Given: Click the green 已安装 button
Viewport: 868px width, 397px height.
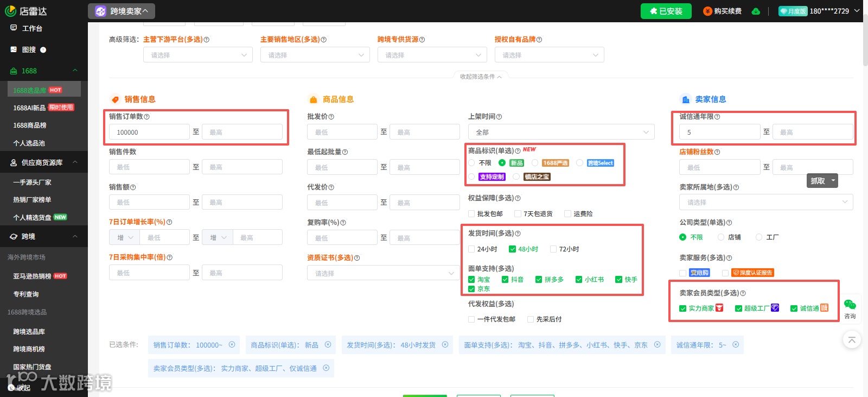Looking at the screenshot, I should 666,11.
